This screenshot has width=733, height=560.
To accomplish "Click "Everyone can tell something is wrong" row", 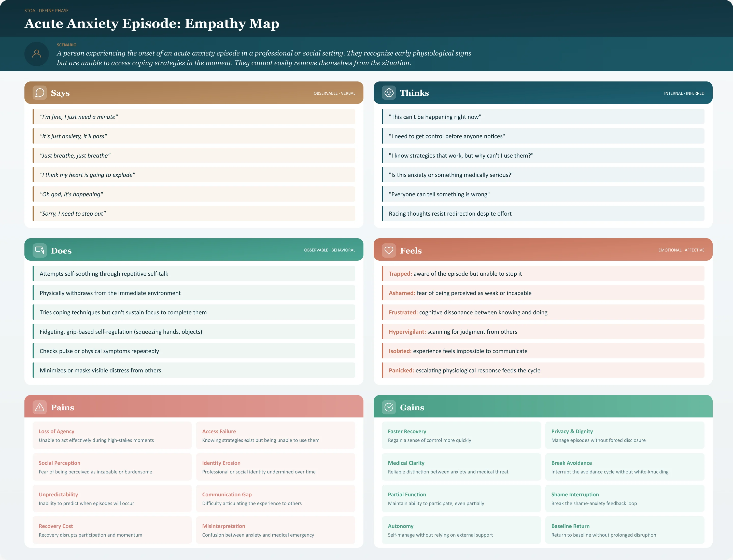I will pyautogui.click(x=543, y=194).
